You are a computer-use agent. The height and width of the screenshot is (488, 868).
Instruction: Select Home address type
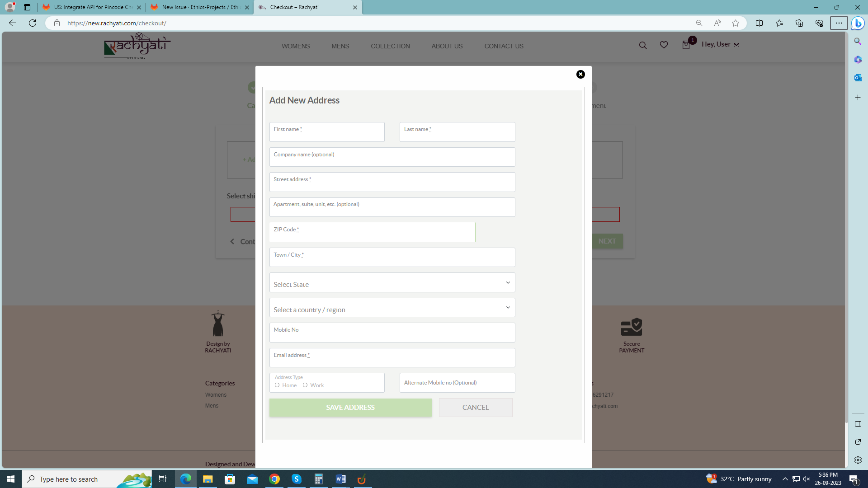(x=277, y=385)
